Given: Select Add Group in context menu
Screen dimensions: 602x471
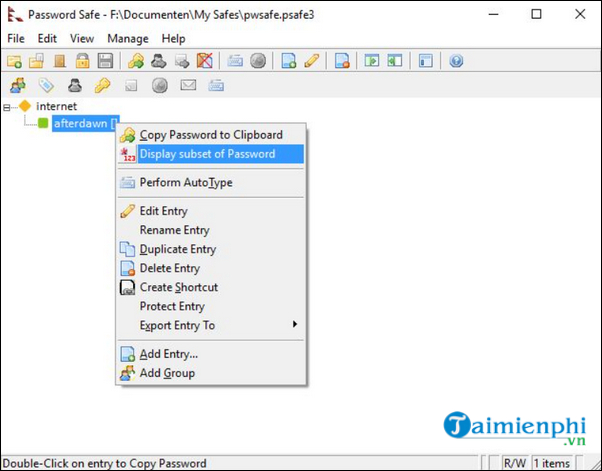Looking at the screenshot, I should 211,373.
